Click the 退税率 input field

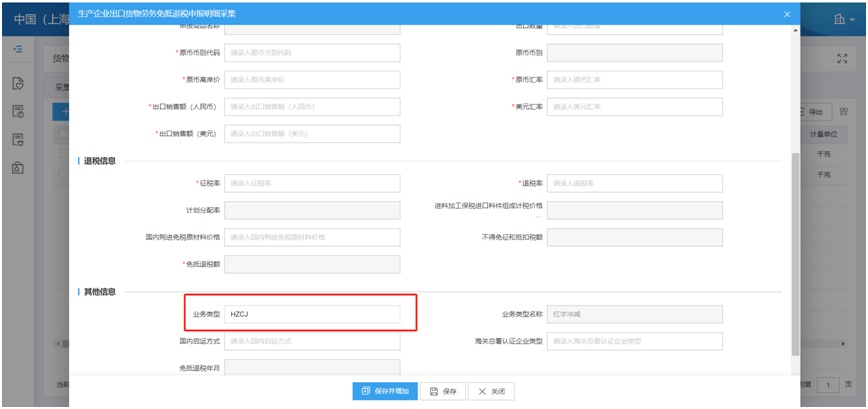pyautogui.click(x=634, y=183)
